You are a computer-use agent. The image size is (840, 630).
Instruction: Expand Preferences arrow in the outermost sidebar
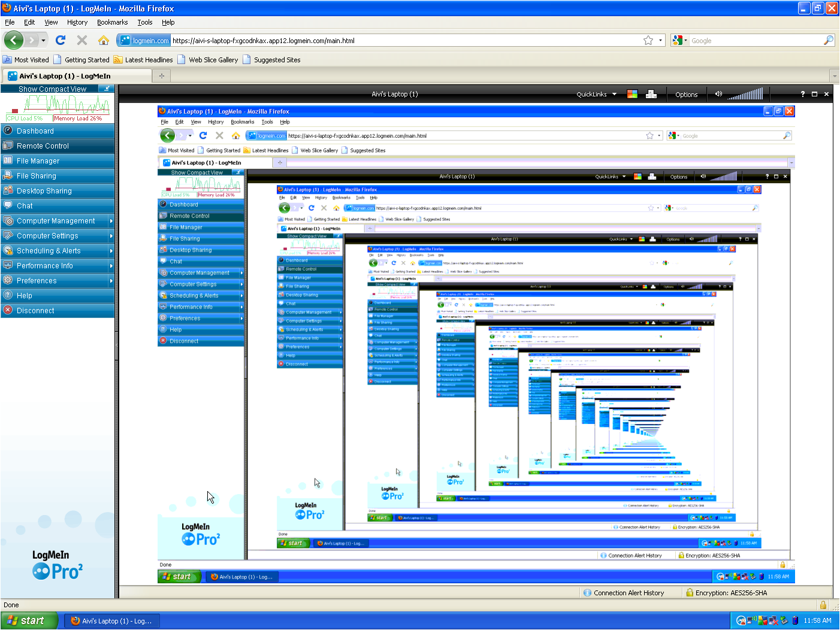(111, 280)
